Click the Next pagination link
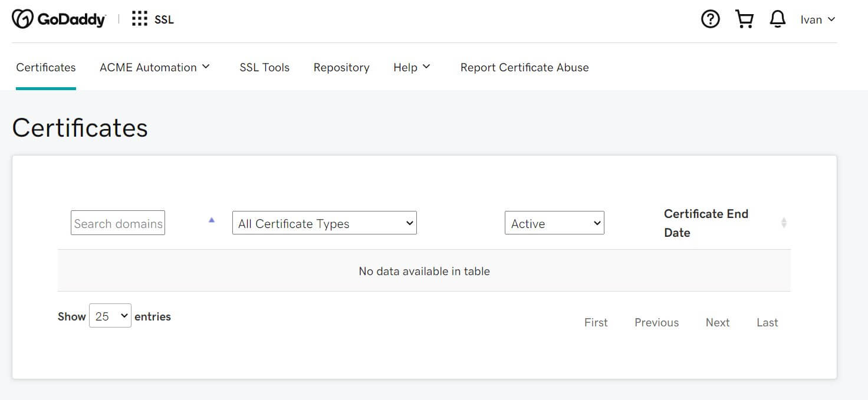Screen dimensions: 868x400 [717, 322]
